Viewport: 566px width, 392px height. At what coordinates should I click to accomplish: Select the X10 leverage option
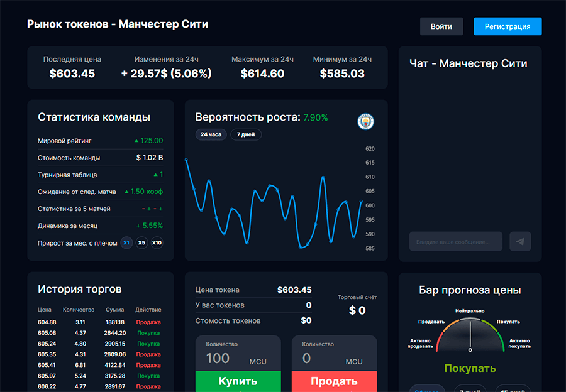click(x=157, y=242)
